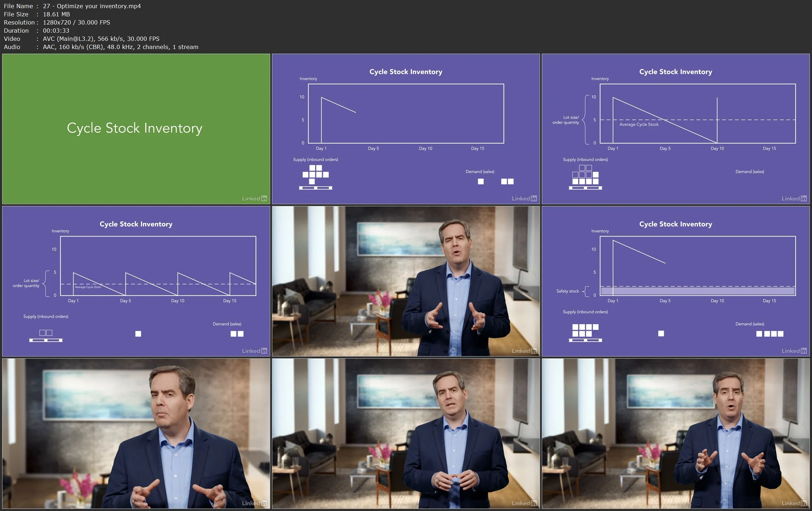Open the green Cycle Stock Inventory title thumbnail

[136, 129]
